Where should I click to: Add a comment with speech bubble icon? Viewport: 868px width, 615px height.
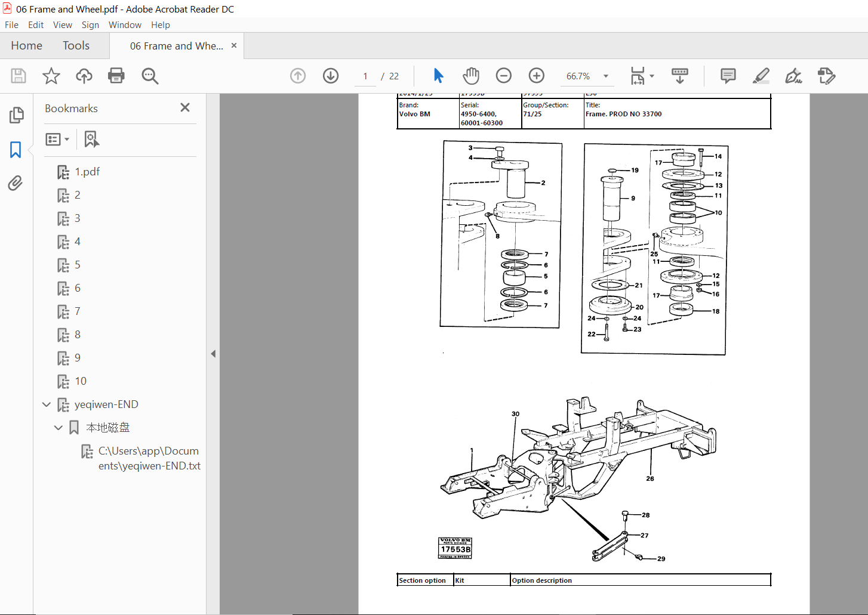click(x=728, y=76)
